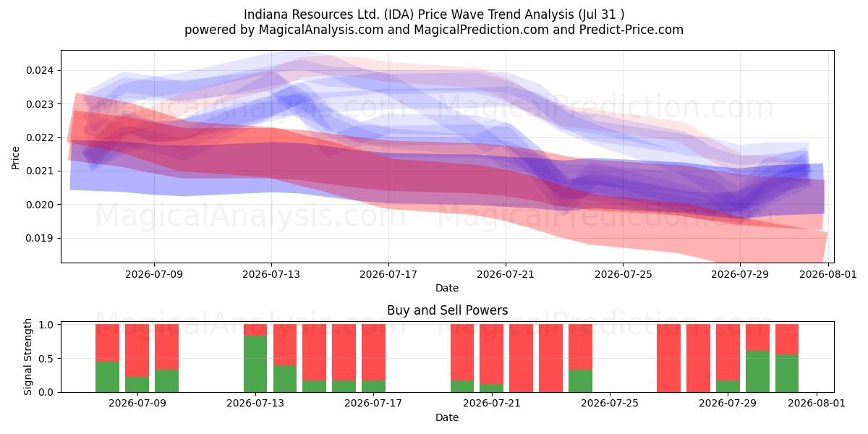Click the tall green bar segment at 2026-07-13

[x=255, y=364]
